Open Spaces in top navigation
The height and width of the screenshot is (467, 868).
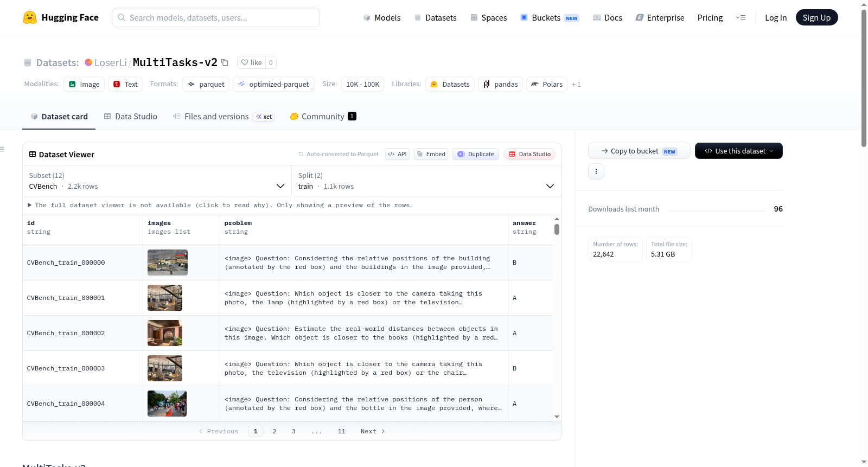pos(489,17)
